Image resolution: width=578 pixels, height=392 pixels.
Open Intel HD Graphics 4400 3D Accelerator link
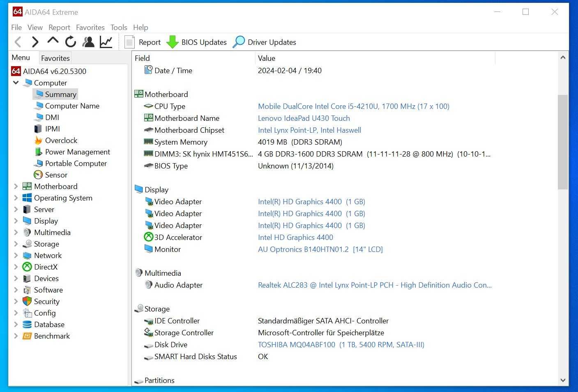[295, 237]
